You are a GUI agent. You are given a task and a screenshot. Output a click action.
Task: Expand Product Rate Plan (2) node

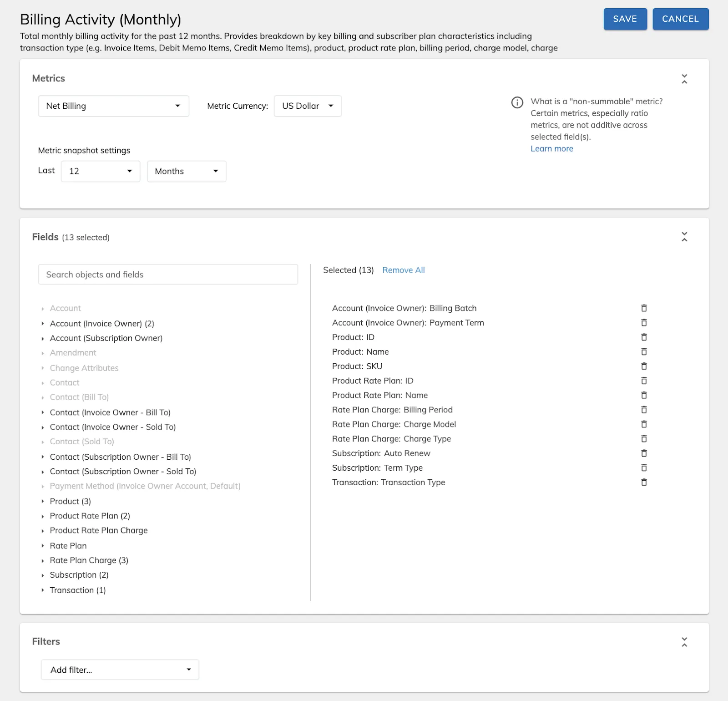43,516
